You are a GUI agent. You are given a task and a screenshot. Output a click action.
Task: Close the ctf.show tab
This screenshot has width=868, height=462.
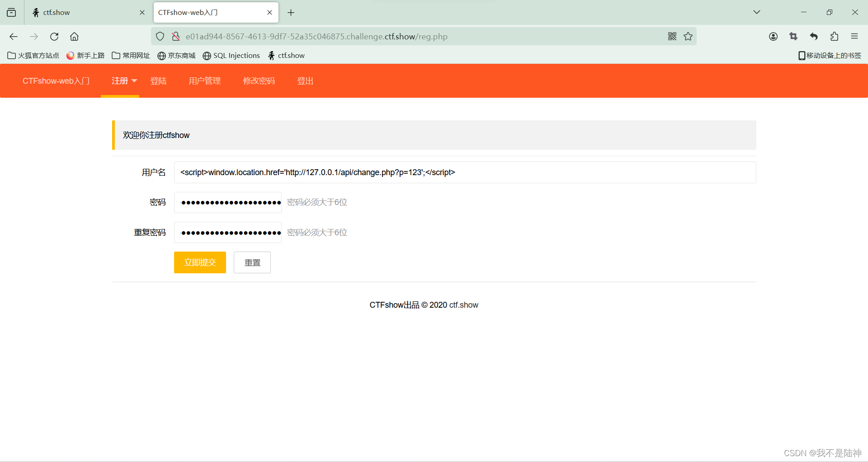tap(142, 13)
